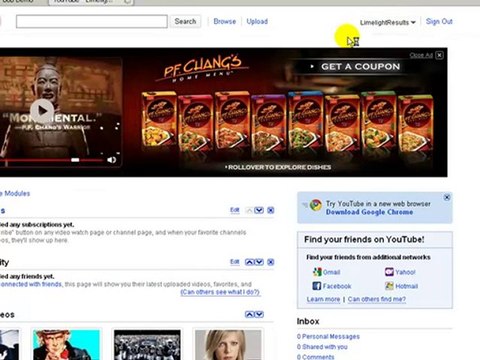Screen dimensions: 480x360
Task: Click the YouTube search input field
Action: tap(92, 22)
